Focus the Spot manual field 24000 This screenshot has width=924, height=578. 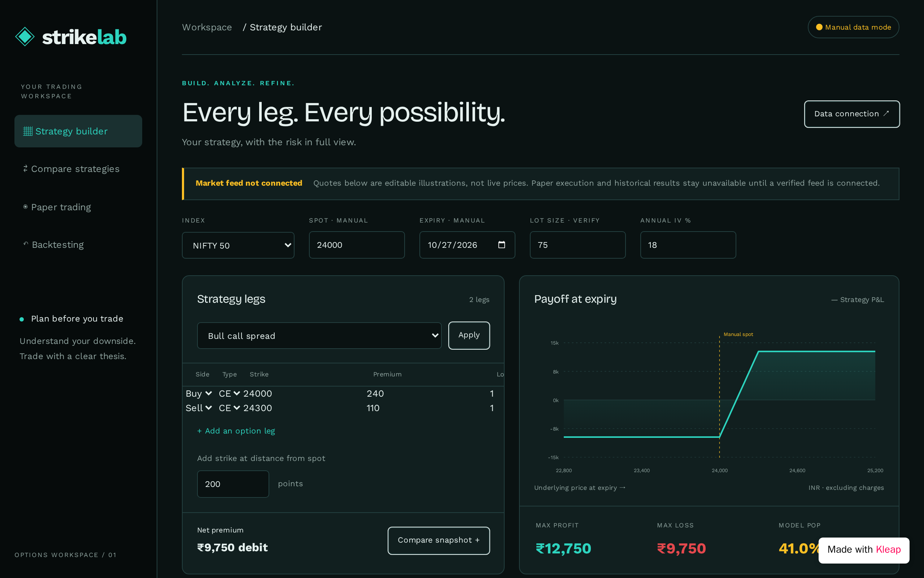tap(357, 245)
